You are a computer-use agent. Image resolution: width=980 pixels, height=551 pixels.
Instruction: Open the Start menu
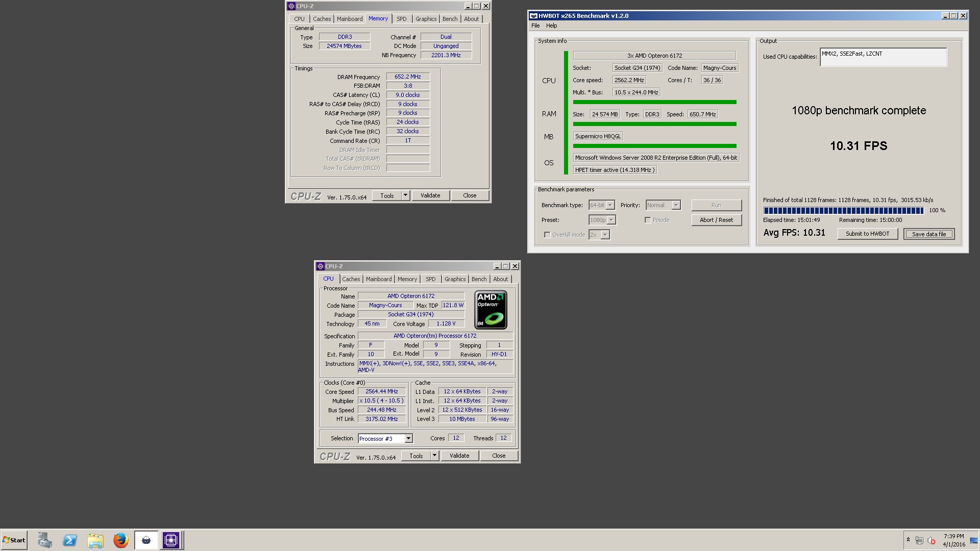pos(14,540)
